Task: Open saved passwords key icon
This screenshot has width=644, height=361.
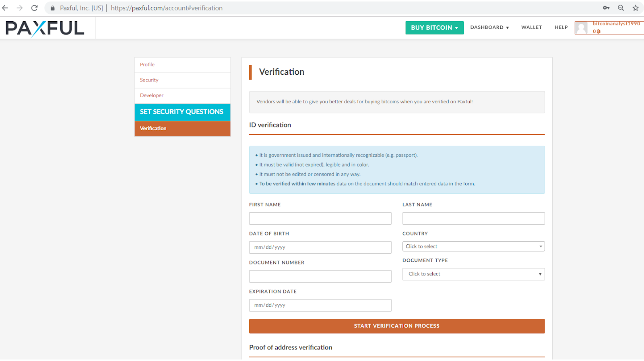Action: pos(606,8)
